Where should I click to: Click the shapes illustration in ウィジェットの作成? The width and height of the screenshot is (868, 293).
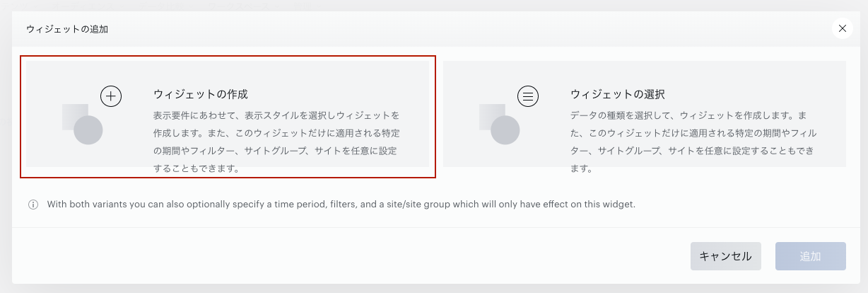pyautogui.click(x=83, y=124)
